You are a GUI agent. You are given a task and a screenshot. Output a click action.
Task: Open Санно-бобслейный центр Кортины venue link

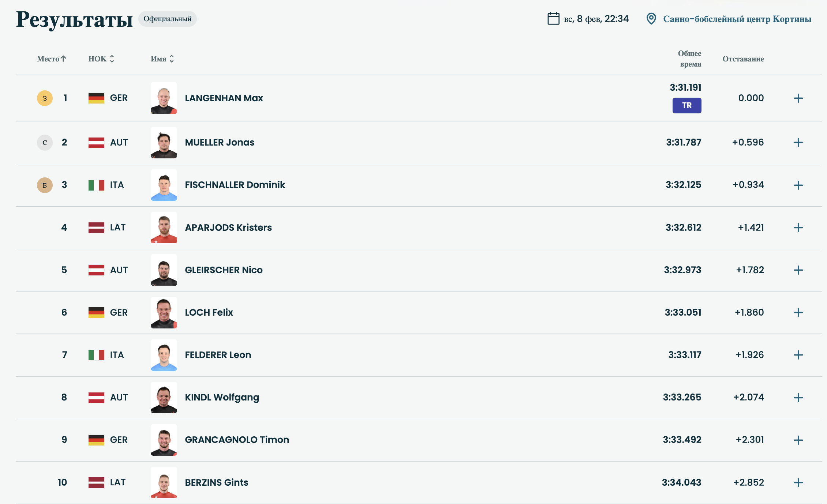737,19
